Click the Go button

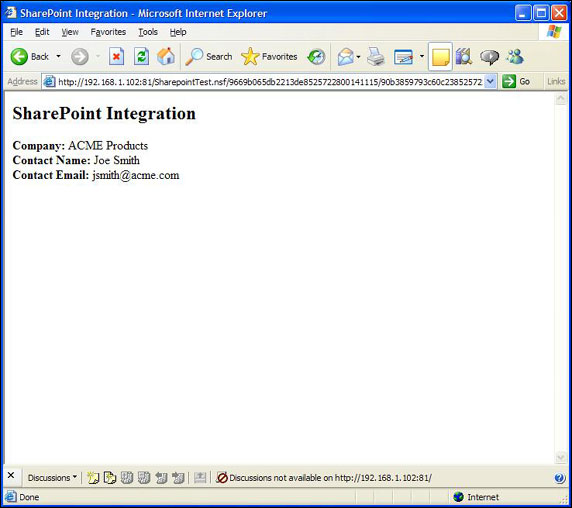516,81
